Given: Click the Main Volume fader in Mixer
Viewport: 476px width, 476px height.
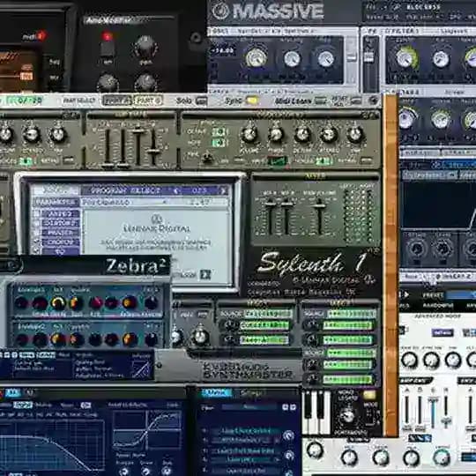Looking at the screenshot, I should tap(319, 206).
